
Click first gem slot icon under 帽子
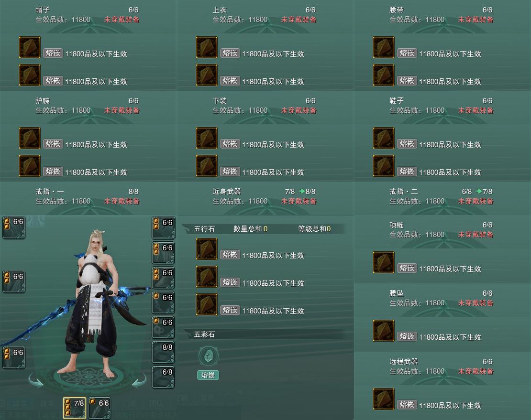pyautogui.click(x=30, y=47)
